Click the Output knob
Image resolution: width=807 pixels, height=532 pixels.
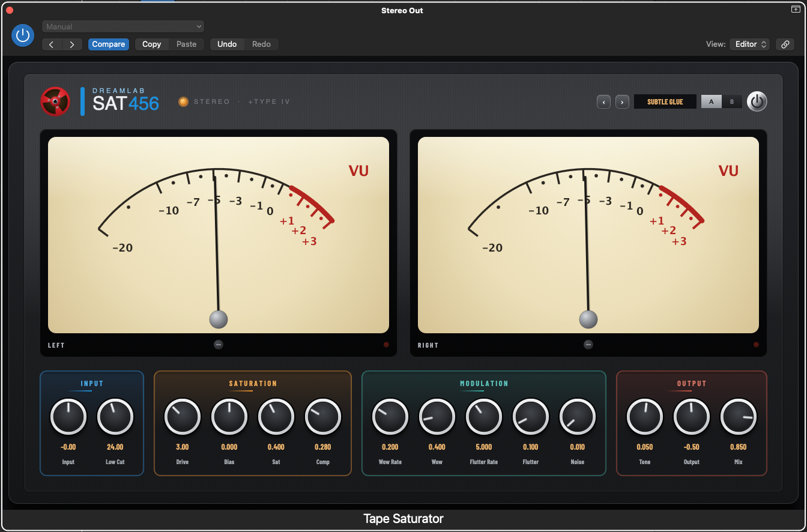pos(692,417)
